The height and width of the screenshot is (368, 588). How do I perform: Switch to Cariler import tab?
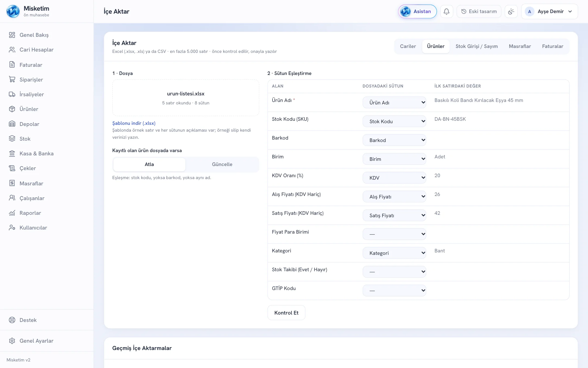click(x=408, y=46)
